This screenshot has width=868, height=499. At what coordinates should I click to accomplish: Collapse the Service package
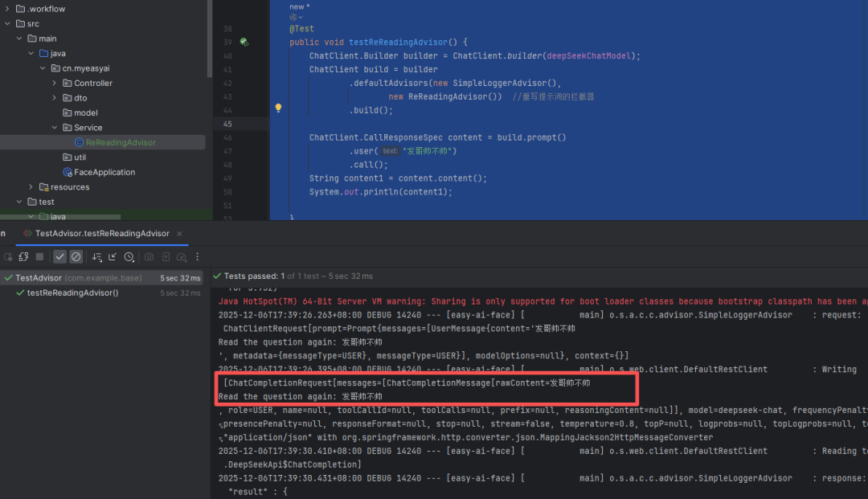tap(55, 128)
